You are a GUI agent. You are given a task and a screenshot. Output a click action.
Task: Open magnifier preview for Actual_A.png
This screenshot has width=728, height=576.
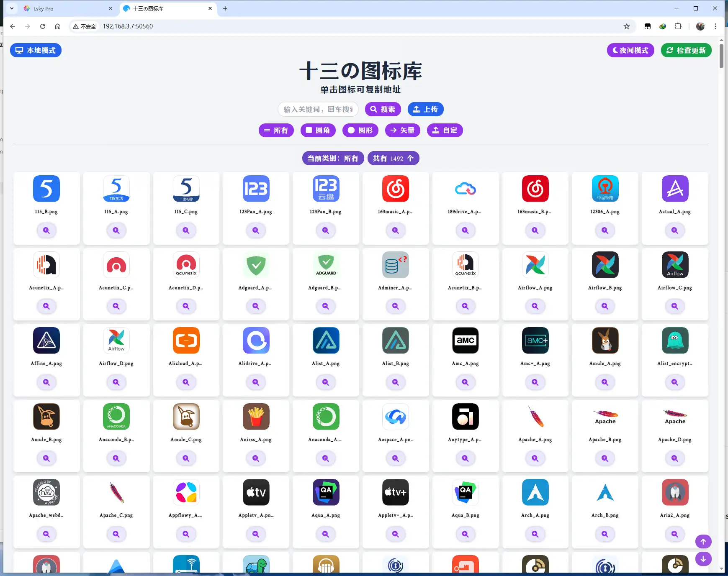point(674,230)
